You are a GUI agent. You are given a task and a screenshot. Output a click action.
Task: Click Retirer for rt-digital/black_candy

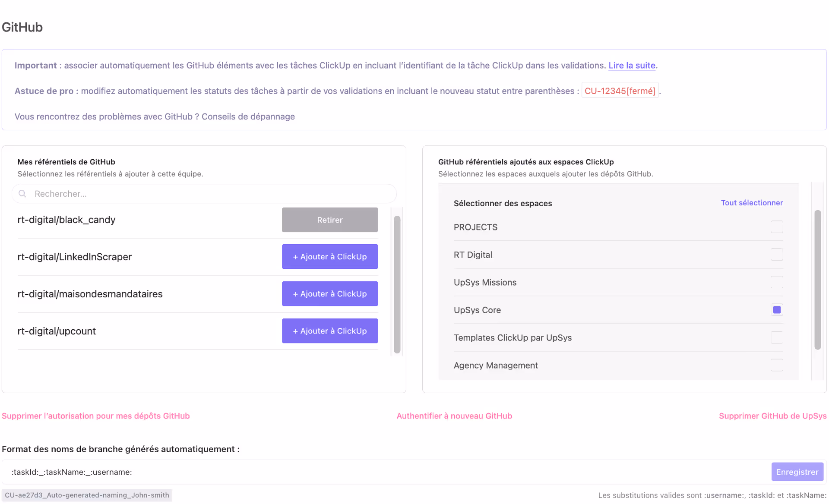tap(329, 220)
